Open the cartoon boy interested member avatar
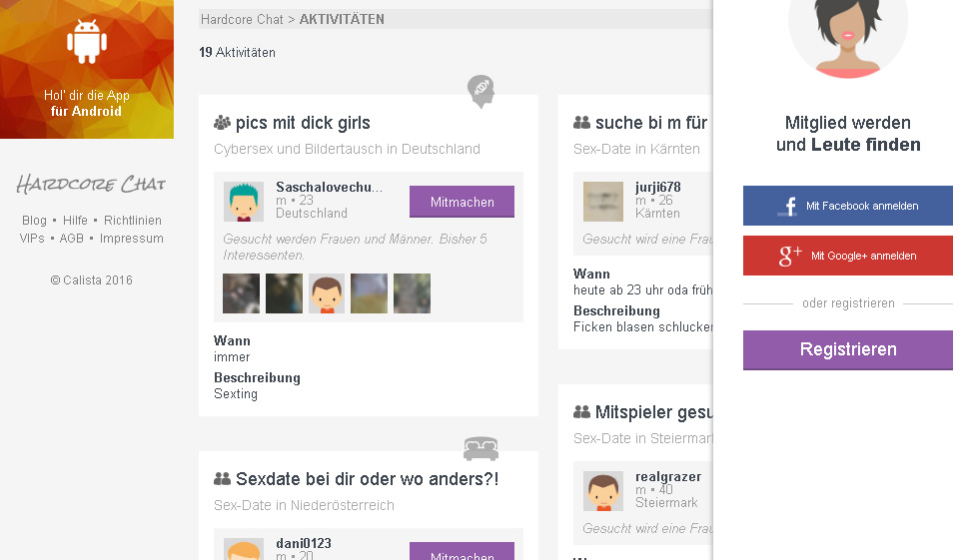The height and width of the screenshot is (560, 959). (x=327, y=293)
